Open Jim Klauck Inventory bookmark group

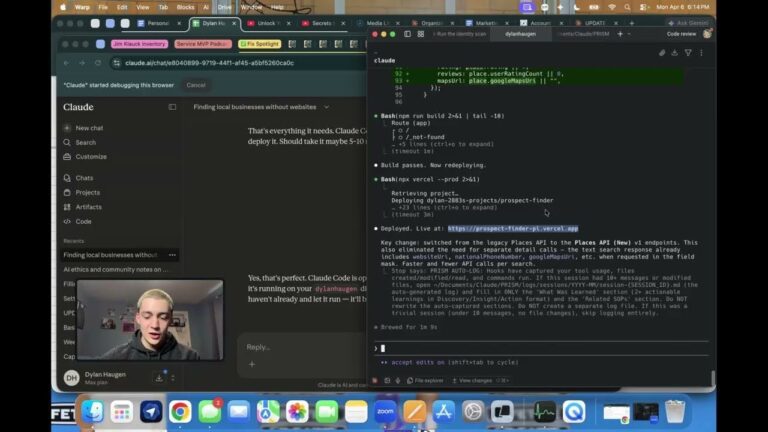(x=140, y=44)
